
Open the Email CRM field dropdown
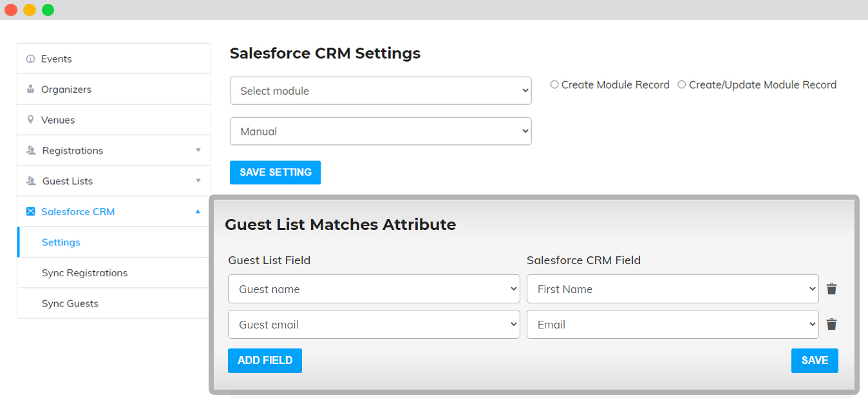coord(673,324)
